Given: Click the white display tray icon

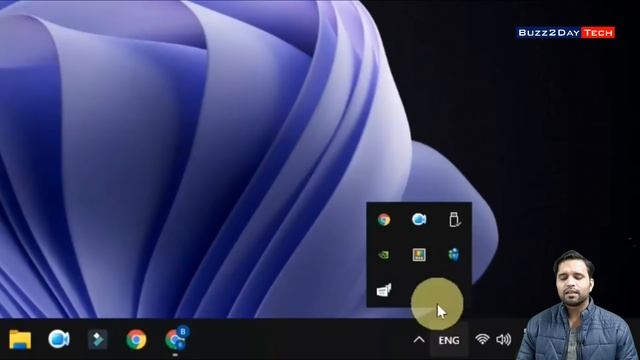Looking at the screenshot, I should click(384, 290).
